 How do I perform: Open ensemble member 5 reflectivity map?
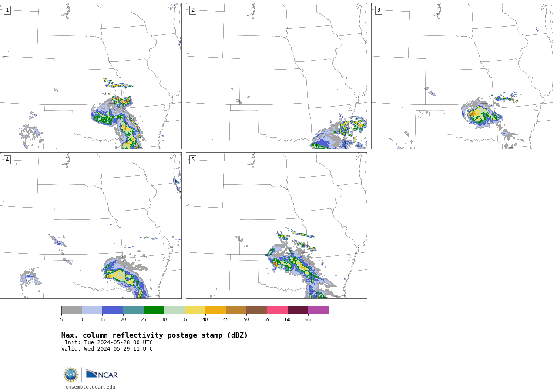tap(276, 225)
